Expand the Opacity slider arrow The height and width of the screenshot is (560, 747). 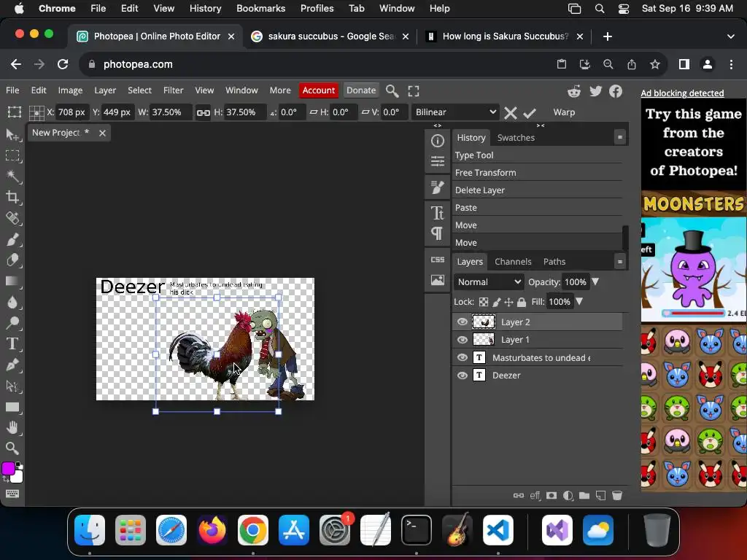tap(595, 282)
